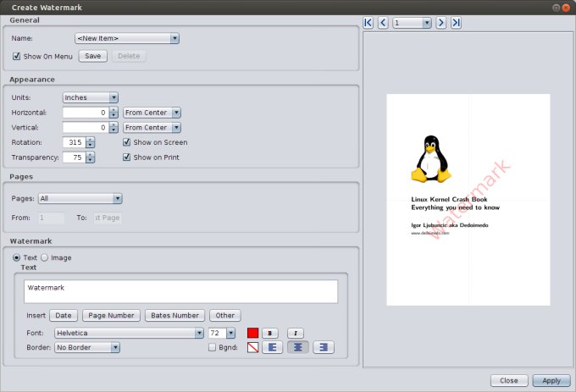Image resolution: width=576 pixels, height=392 pixels.
Task: Go to next page in preview
Action: coord(441,23)
